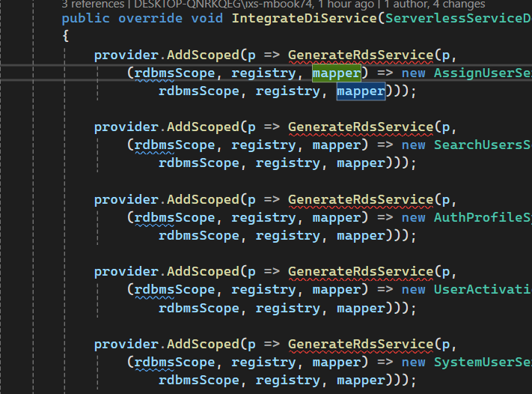Click the 'new' keyword before UserActivati
The image size is (532, 394).
[x=413, y=290]
